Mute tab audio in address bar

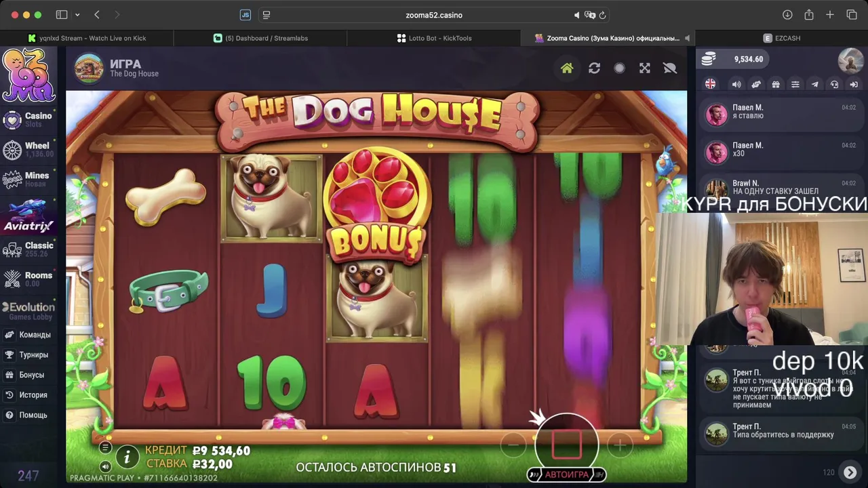pyautogui.click(x=577, y=15)
